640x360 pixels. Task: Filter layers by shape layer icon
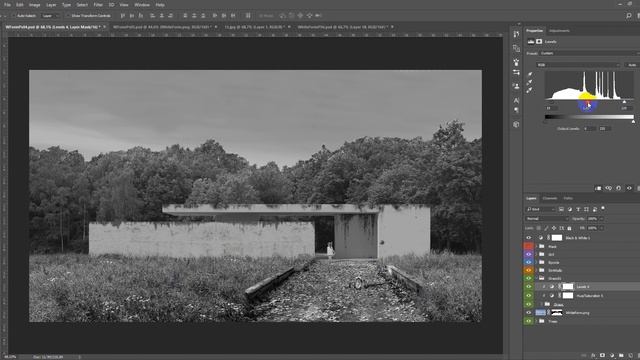point(587,209)
